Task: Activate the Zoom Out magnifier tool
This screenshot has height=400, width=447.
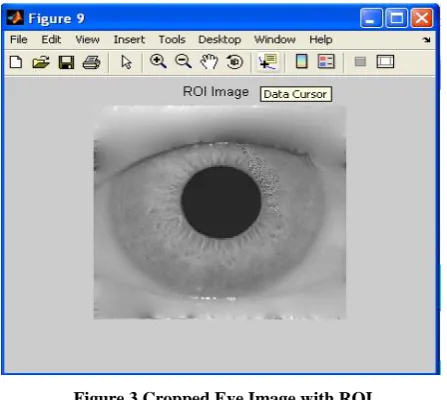Action: coord(183,62)
